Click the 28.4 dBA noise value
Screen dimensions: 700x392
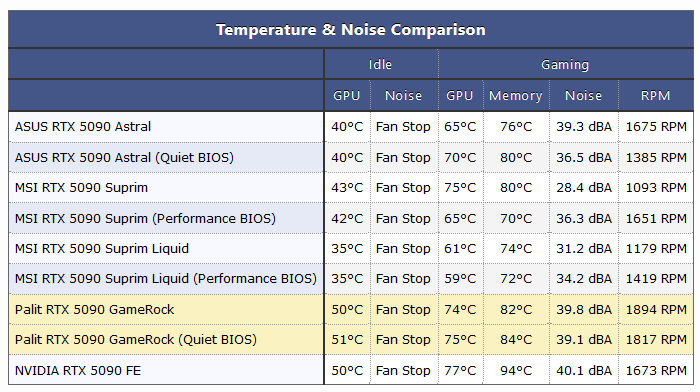tap(583, 188)
